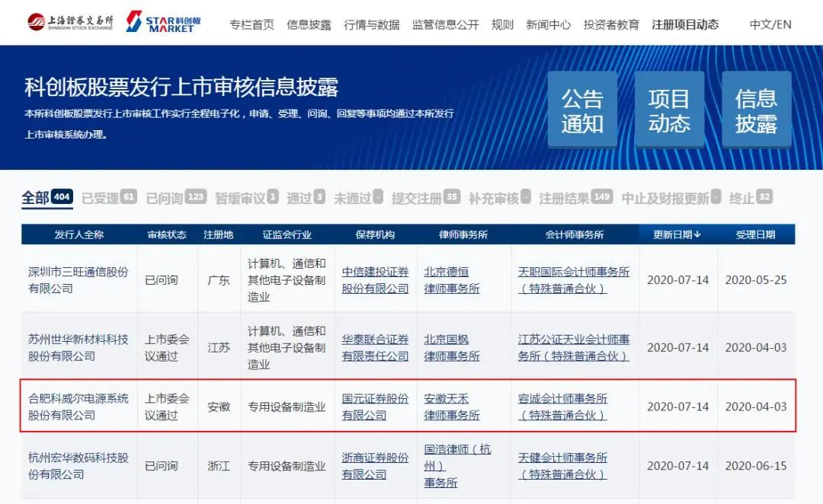Click the 审核状态 column header
This screenshot has width=823, height=504.
click(167, 234)
